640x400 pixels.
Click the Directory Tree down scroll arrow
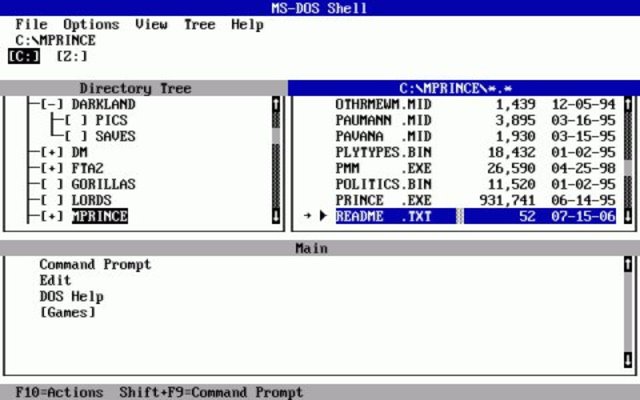[276, 216]
